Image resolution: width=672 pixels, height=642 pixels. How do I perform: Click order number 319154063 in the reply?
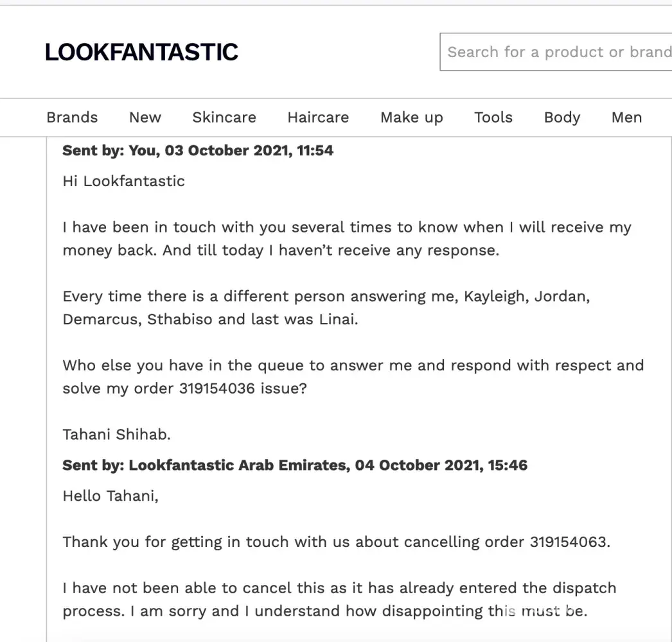tap(568, 542)
